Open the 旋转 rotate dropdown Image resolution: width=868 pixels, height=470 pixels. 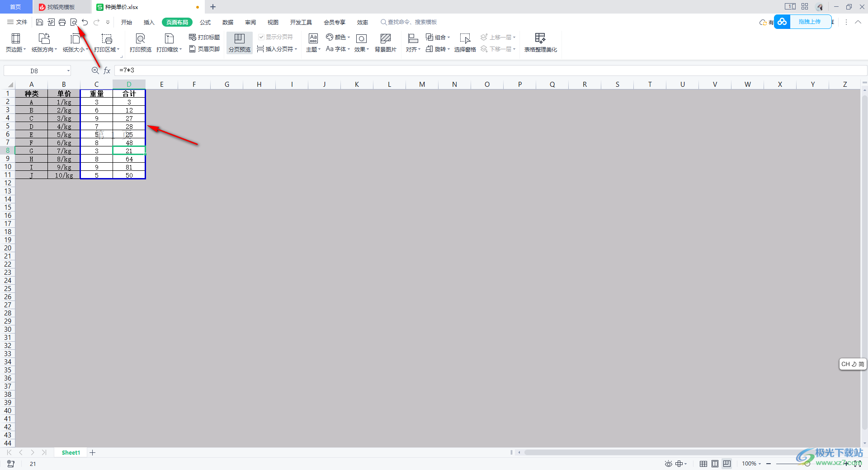[x=438, y=49]
